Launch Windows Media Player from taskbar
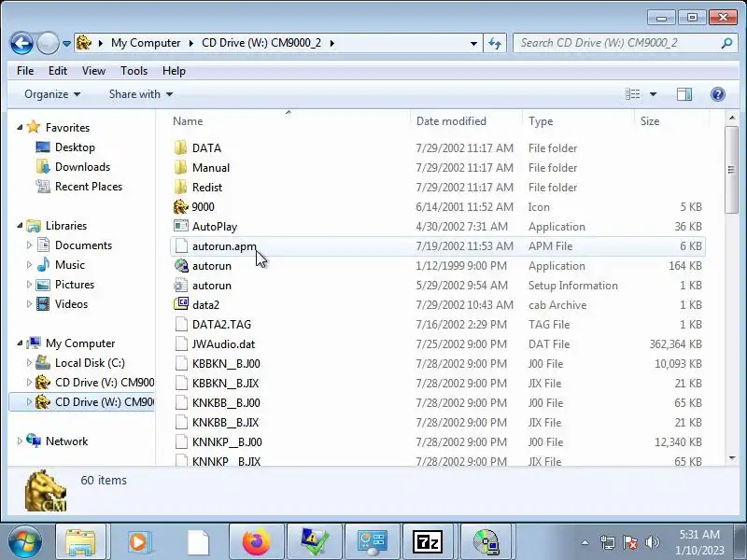 pos(139,541)
